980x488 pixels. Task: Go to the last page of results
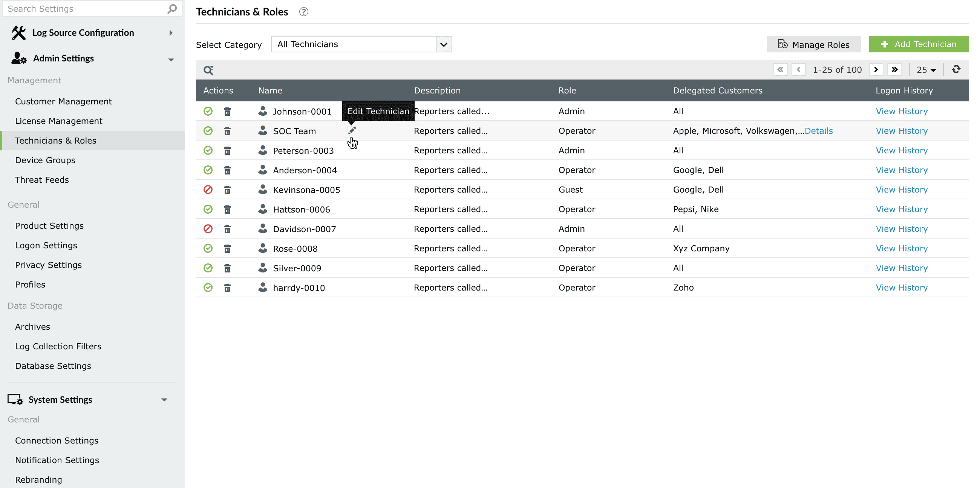point(894,70)
